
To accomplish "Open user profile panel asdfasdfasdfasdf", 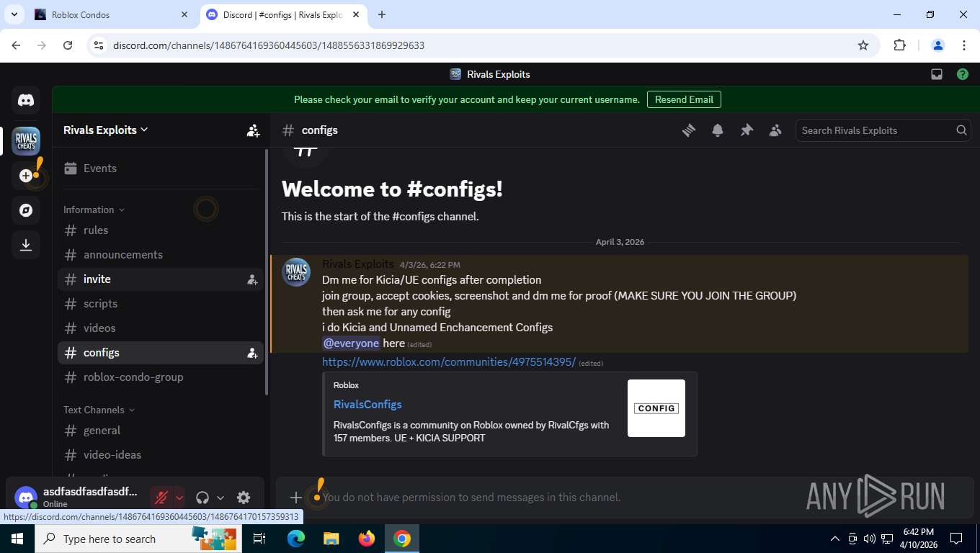I will [76, 498].
